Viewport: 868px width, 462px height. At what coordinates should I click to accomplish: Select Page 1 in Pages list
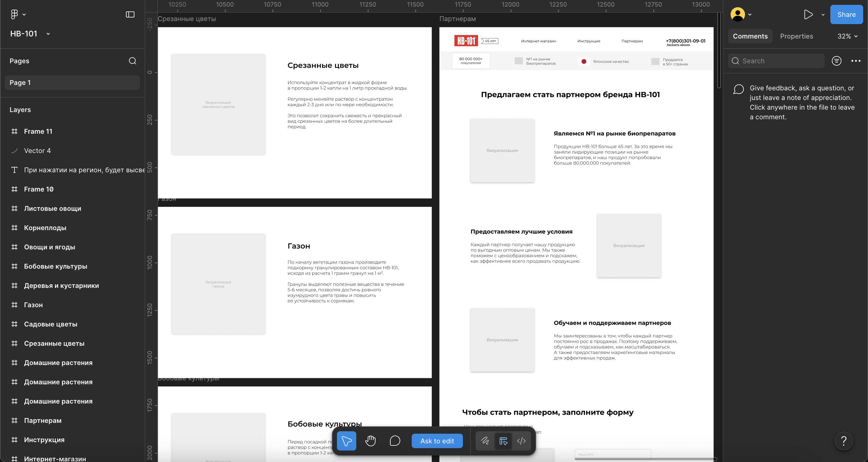(x=72, y=83)
